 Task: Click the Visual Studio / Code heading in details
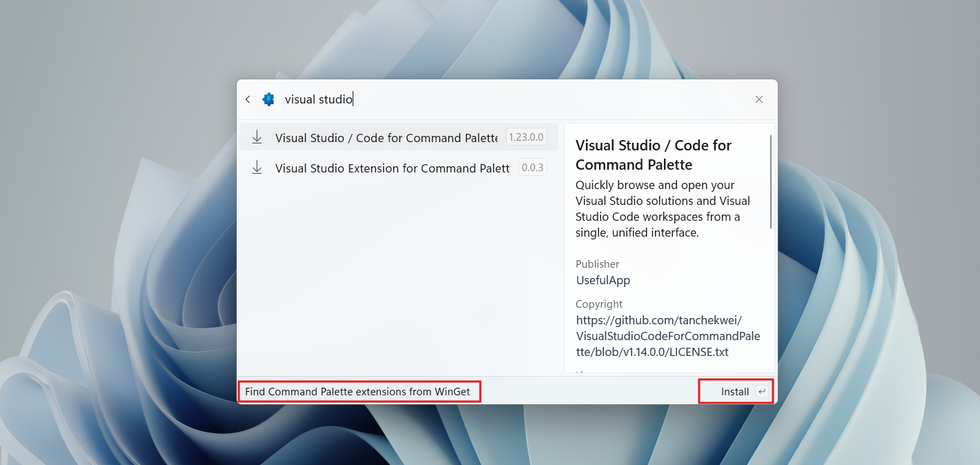pyautogui.click(x=653, y=155)
